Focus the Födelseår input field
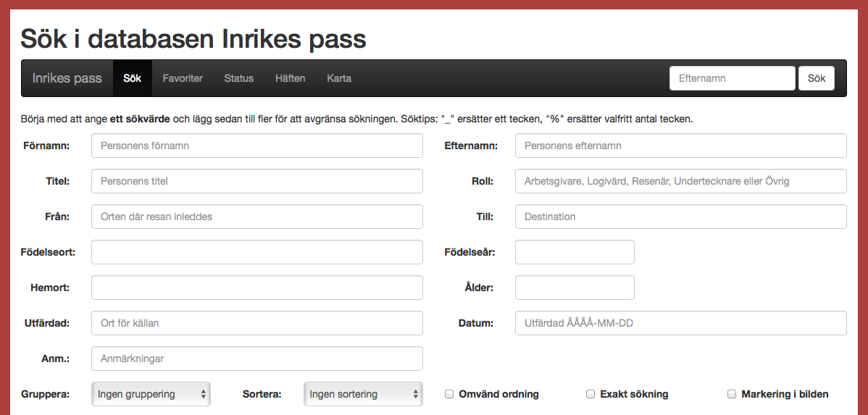868x415 pixels. pos(575,252)
